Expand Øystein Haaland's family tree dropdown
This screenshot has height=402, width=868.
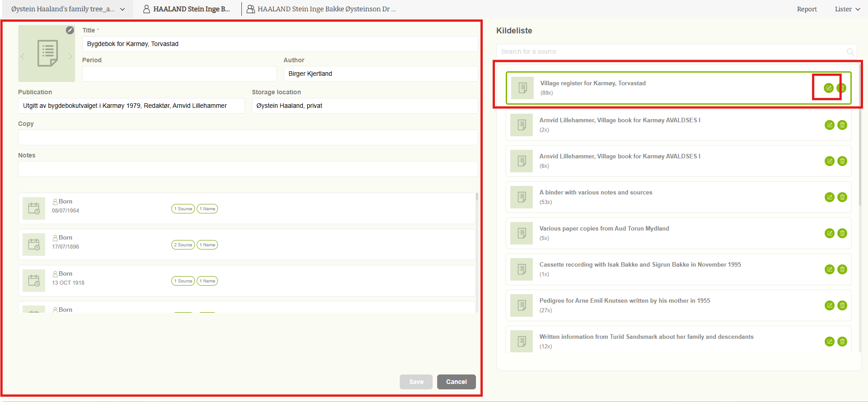pyautogui.click(x=122, y=9)
